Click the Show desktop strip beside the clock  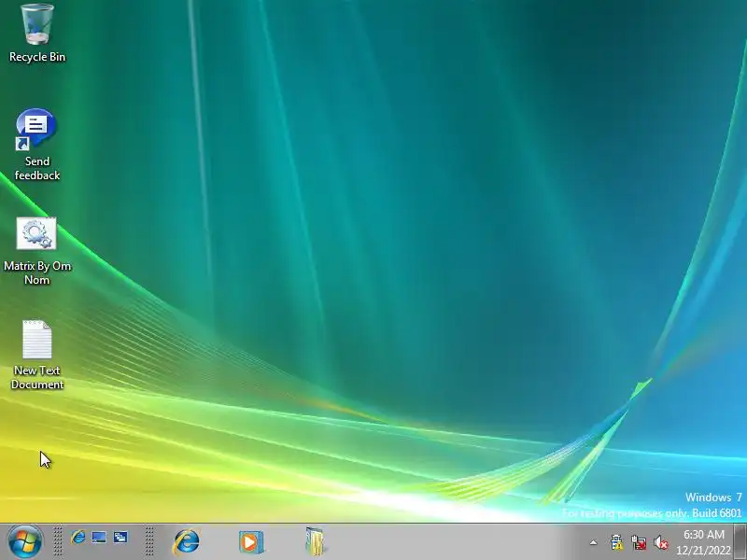(740, 542)
